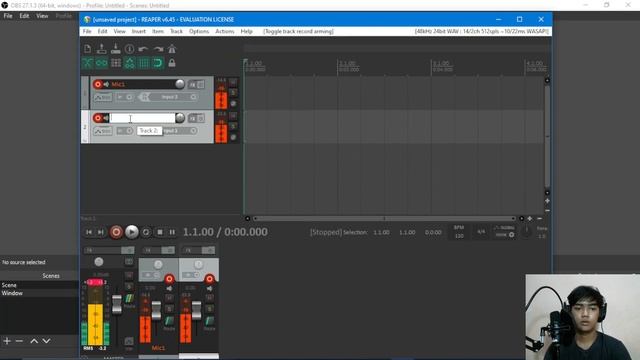Go to project end transport button
Screen dimensions: 640x360
[x=101, y=232]
